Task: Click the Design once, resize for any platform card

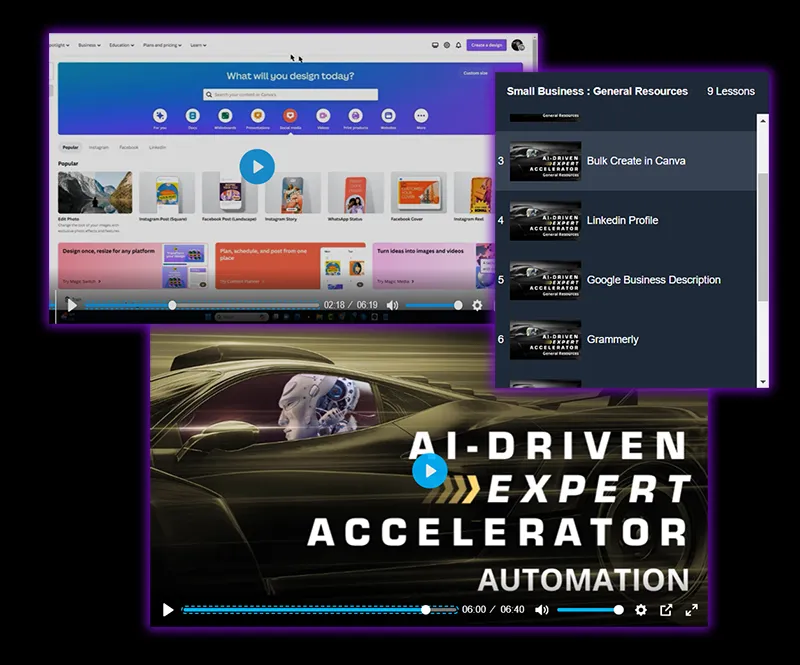Action: (133, 266)
